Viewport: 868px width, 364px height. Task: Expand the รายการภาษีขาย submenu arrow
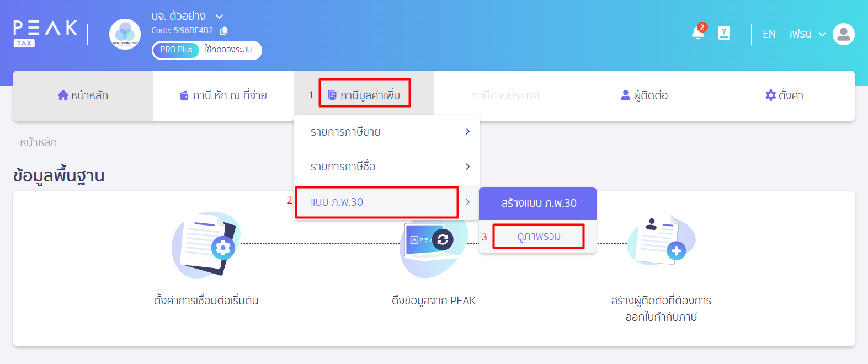(467, 131)
